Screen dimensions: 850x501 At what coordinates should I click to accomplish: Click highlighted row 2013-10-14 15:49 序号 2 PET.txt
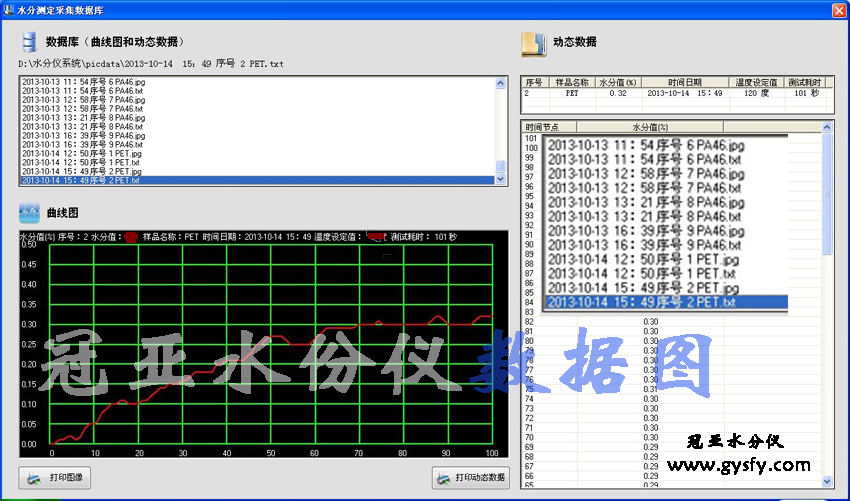(x=257, y=180)
